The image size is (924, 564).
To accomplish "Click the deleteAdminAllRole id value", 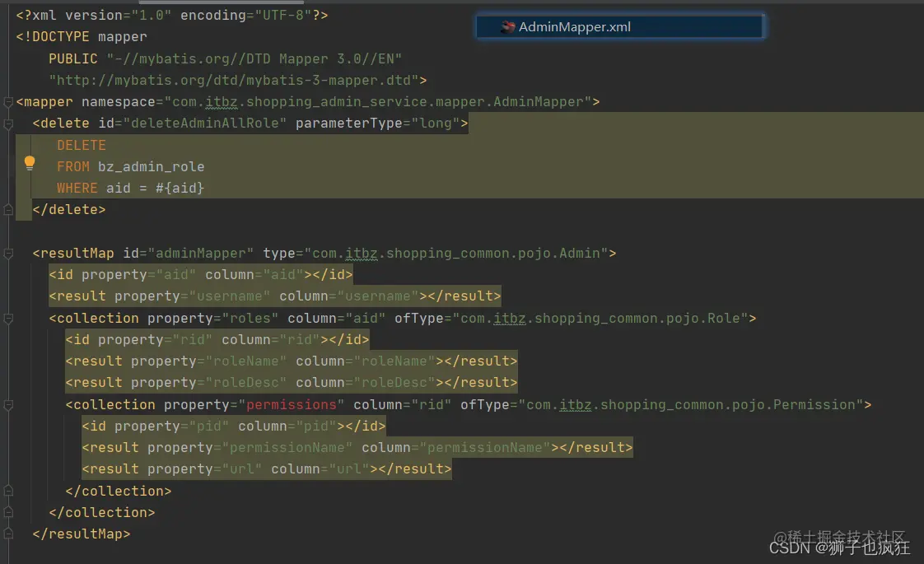I will click(205, 124).
